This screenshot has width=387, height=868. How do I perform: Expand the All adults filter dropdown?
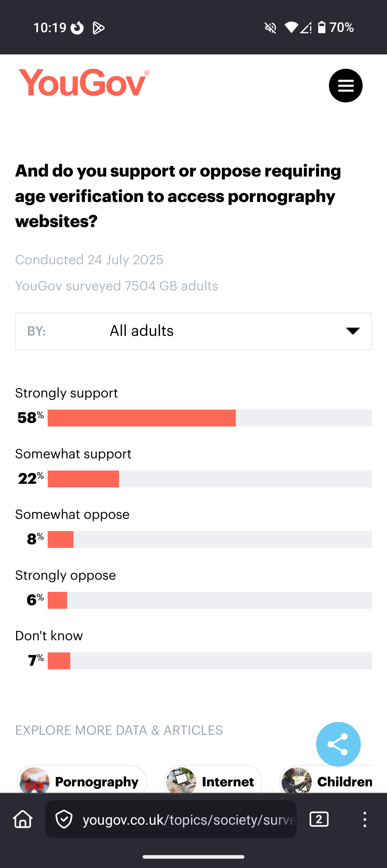point(193,331)
